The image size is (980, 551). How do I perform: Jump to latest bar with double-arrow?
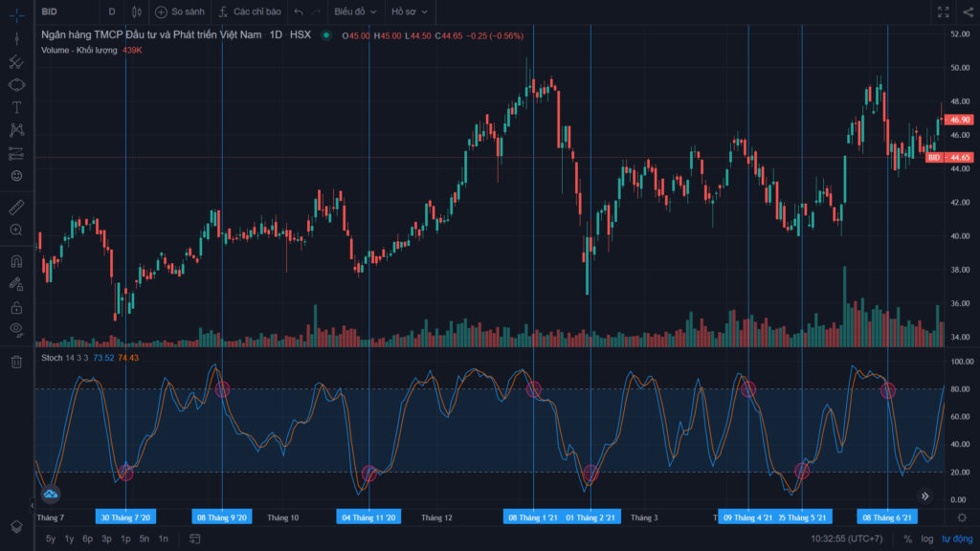(x=925, y=496)
